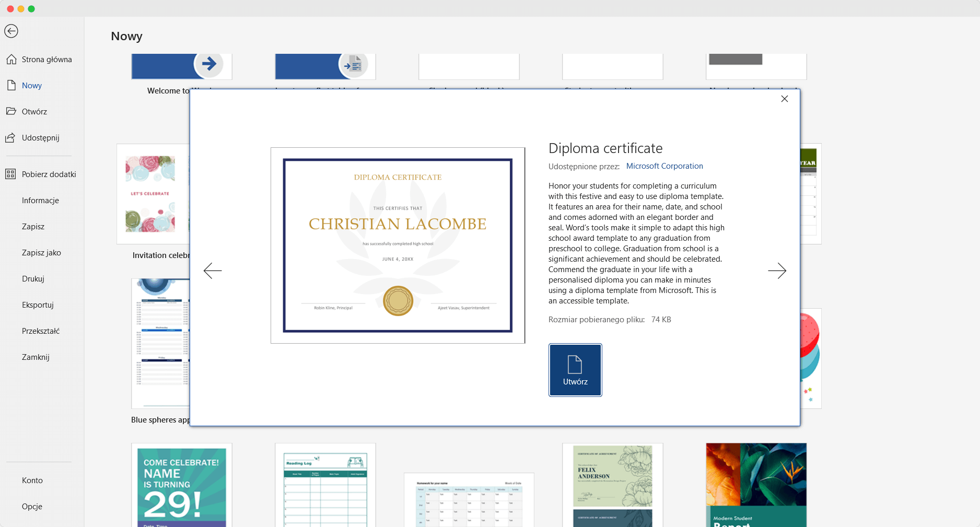Open the Otwórz label in sidebar
This screenshot has width=980, height=527.
34,112
